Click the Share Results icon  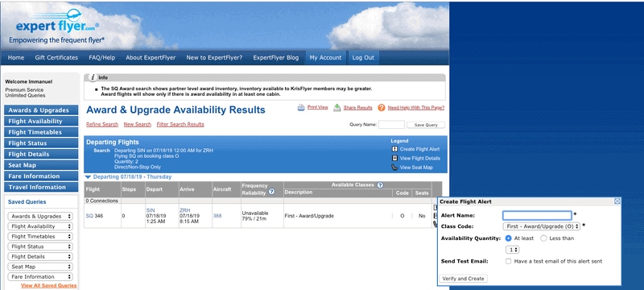point(337,108)
